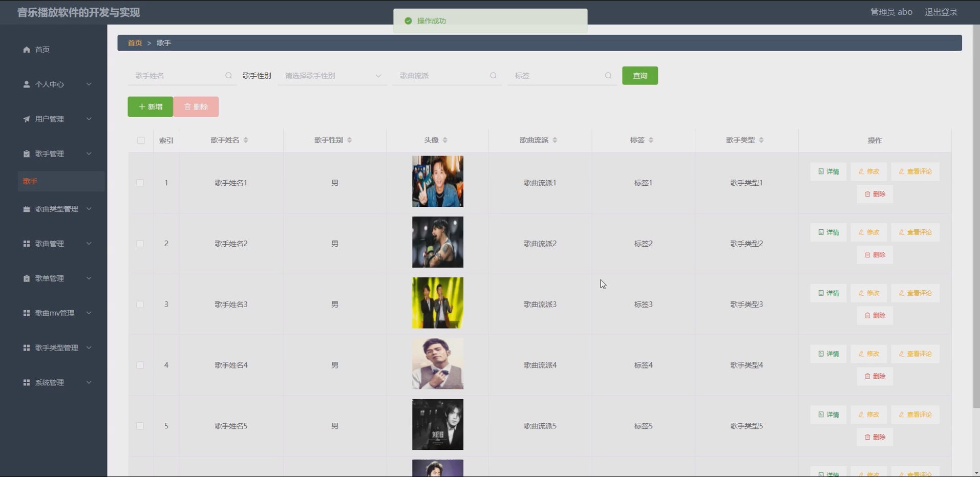Tick the checkbox for row 歌手姓名1

140,183
